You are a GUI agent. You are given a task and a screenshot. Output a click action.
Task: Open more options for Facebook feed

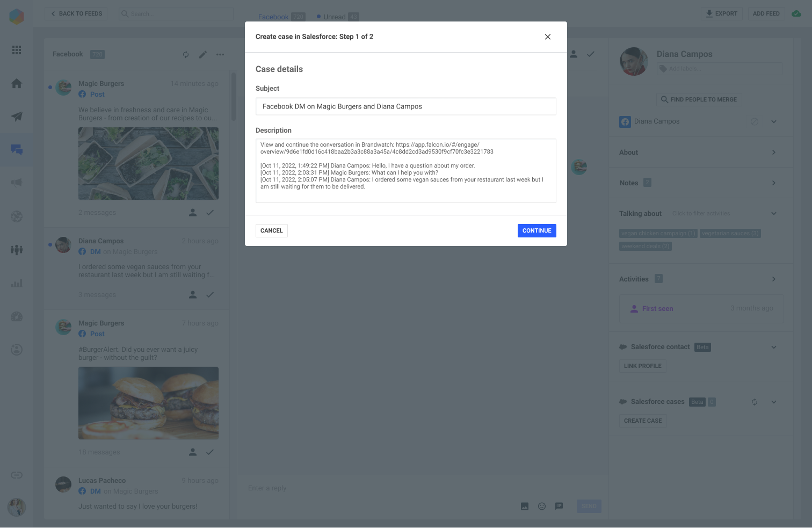[x=220, y=54]
